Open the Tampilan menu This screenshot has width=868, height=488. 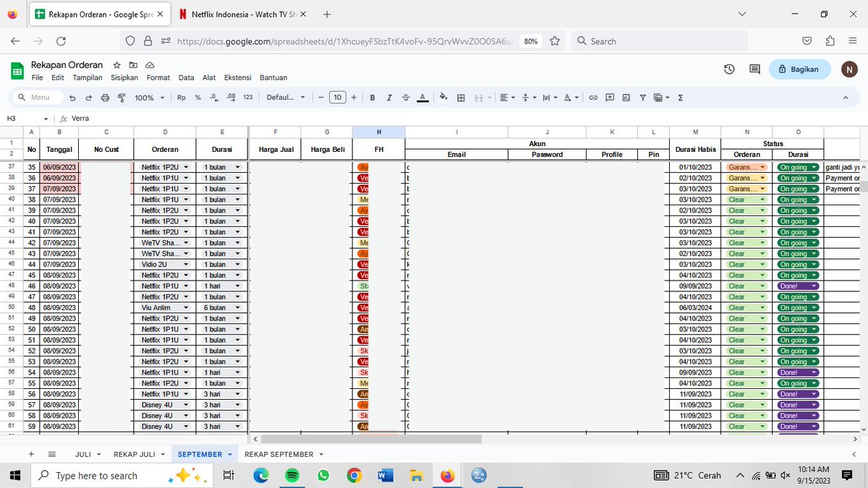(x=88, y=77)
